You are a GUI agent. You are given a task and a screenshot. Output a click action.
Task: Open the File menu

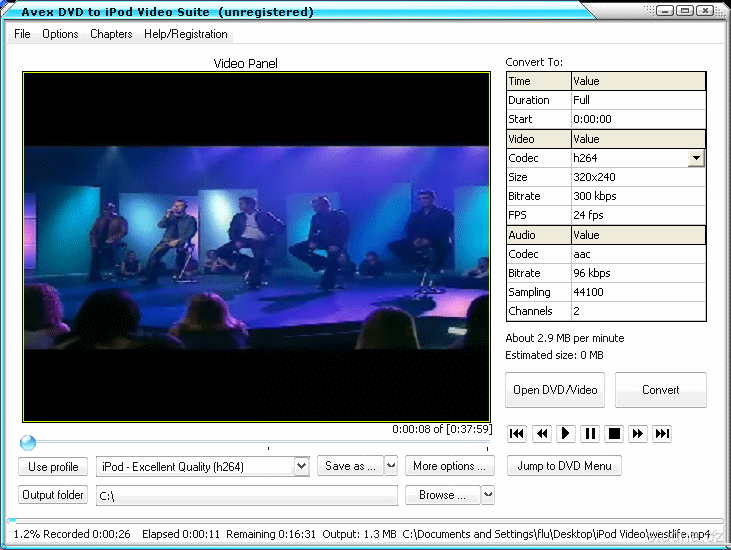pos(22,34)
